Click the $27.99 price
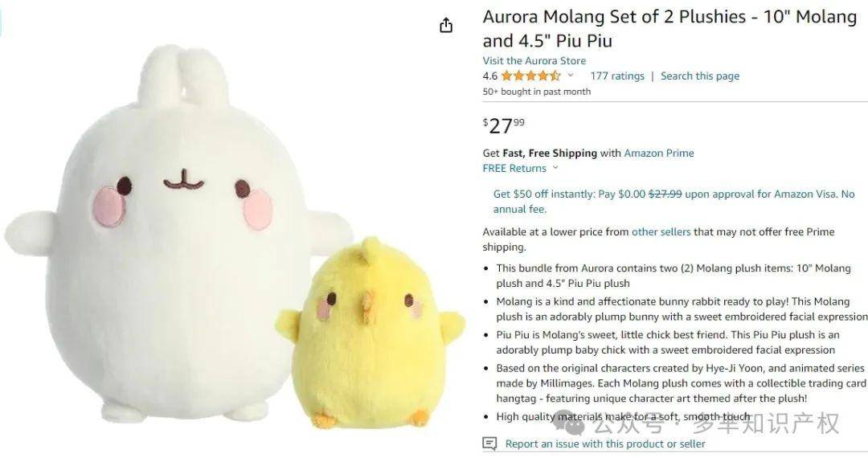 coord(504,125)
